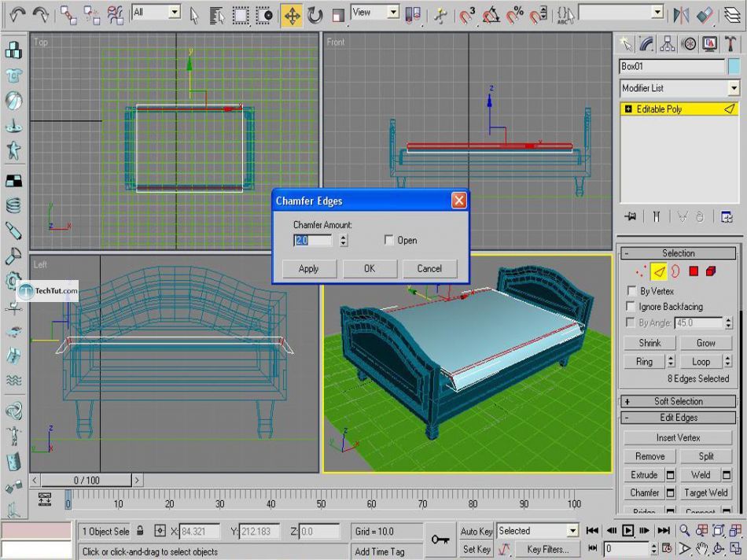Toggle the selection lock padlock icon
This screenshot has height=560, width=747.
[x=140, y=531]
